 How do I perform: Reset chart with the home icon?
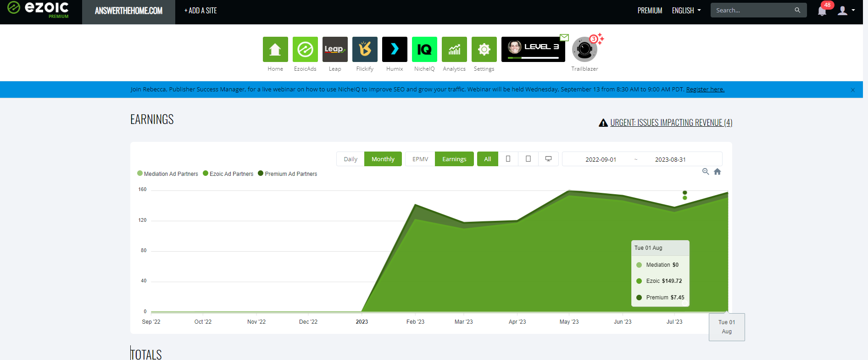[718, 171]
